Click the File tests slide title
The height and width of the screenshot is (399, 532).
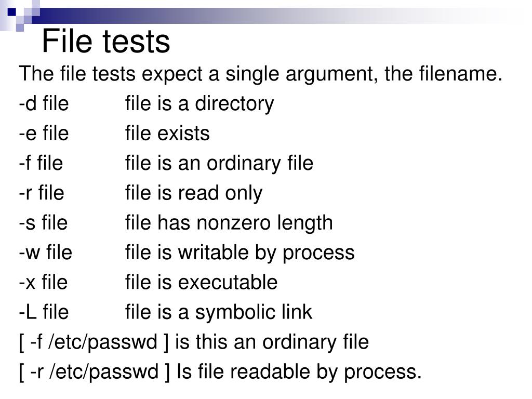pyautogui.click(x=106, y=41)
